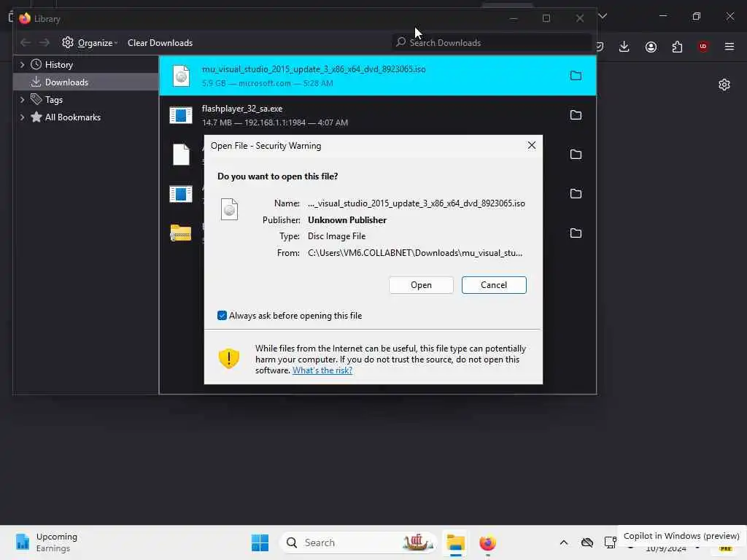Open the file in Security Warning dialog
747x560 pixels.
421,285
